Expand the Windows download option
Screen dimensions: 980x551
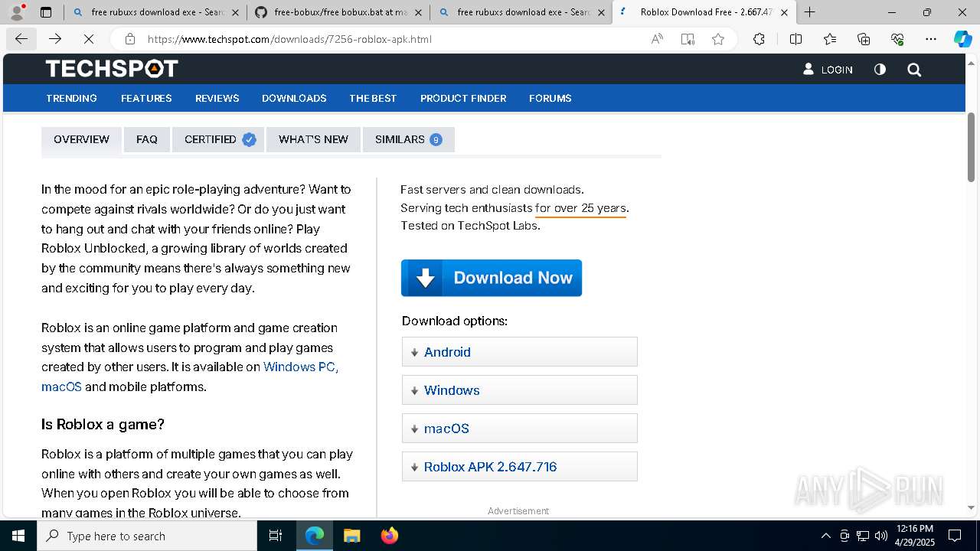(519, 390)
